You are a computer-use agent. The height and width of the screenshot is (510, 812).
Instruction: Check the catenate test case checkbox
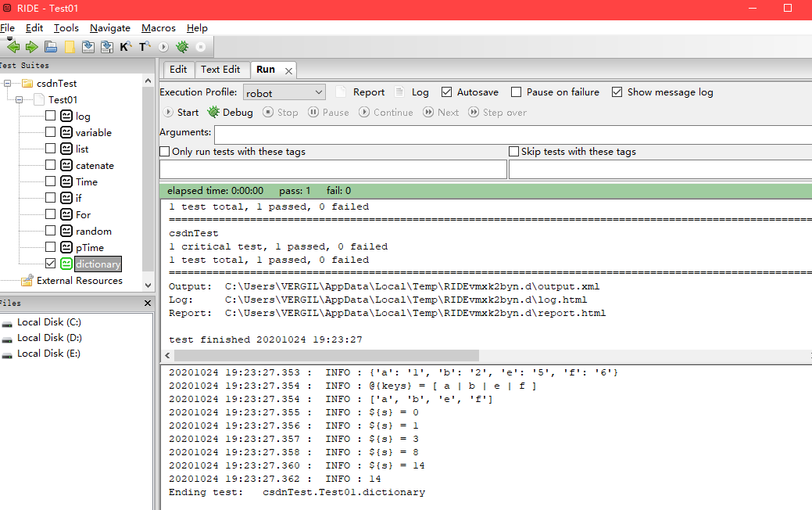tap(50, 165)
